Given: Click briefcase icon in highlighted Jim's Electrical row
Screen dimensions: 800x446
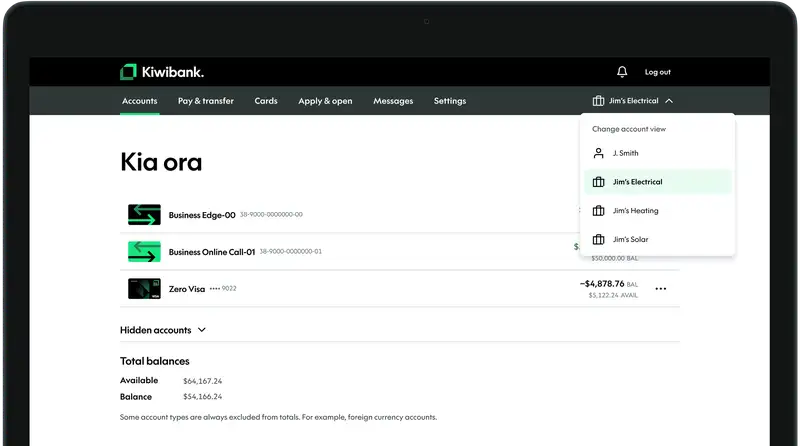Looking at the screenshot, I should 598,182.
